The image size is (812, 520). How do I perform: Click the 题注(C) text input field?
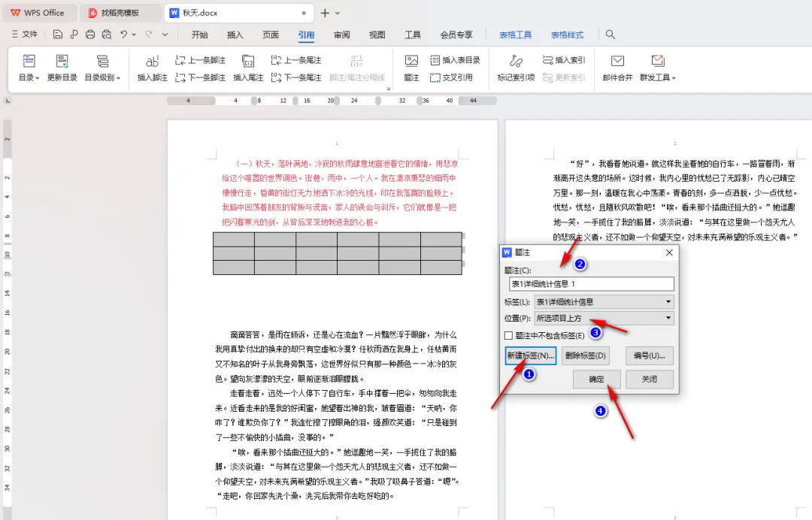[592, 283]
